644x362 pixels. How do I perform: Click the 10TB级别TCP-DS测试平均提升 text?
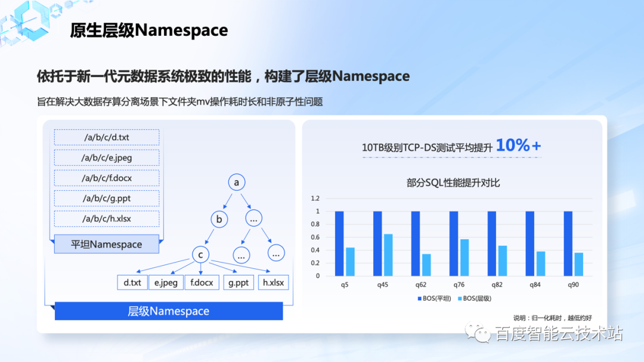427,148
